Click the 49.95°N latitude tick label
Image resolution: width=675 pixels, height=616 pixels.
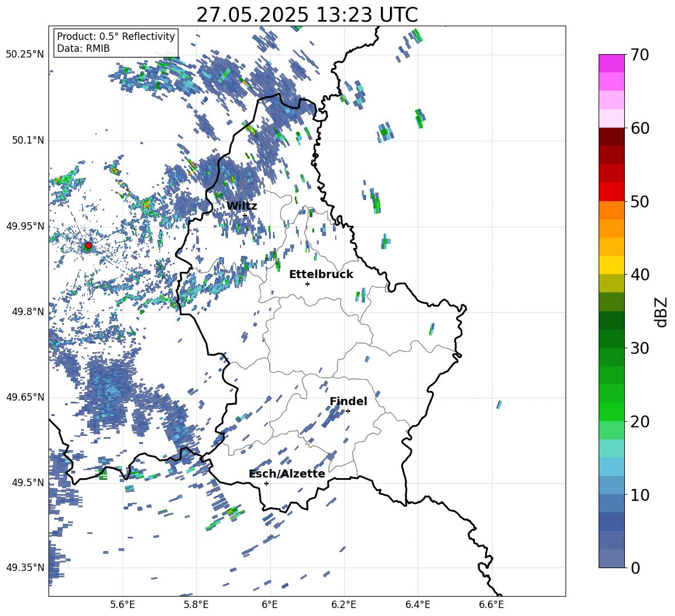pyautogui.click(x=25, y=226)
